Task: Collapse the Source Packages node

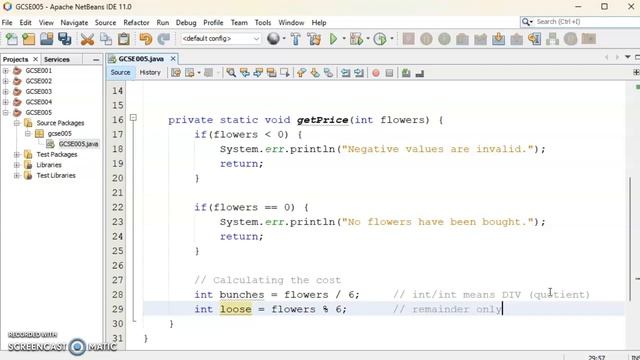Action: click(x=17, y=123)
